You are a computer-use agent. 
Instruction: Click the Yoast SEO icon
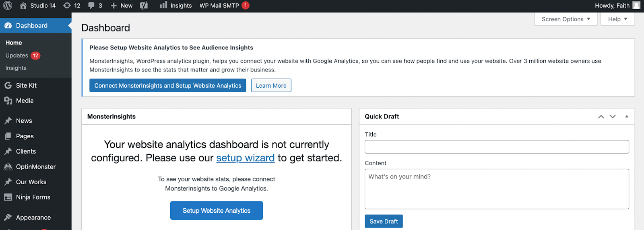(144, 6)
